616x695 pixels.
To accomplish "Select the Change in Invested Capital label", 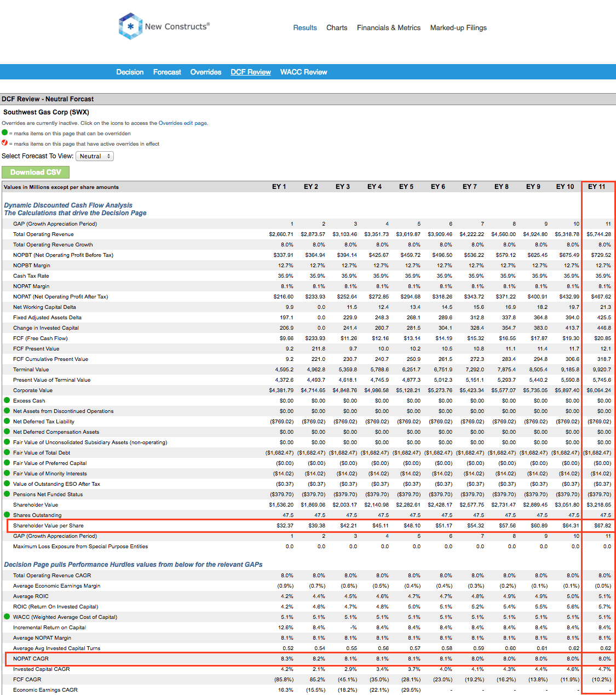I will pyautogui.click(x=46, y=328).
